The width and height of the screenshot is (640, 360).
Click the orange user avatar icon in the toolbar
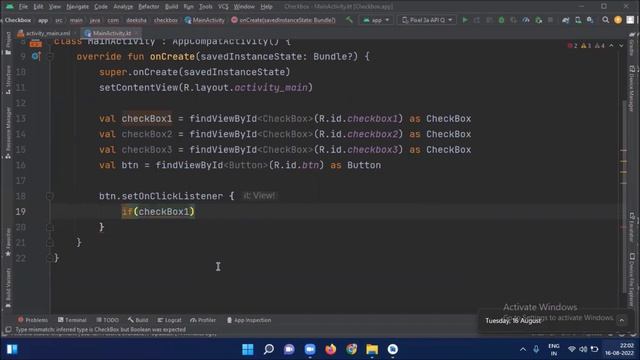(x=618, y=20)
